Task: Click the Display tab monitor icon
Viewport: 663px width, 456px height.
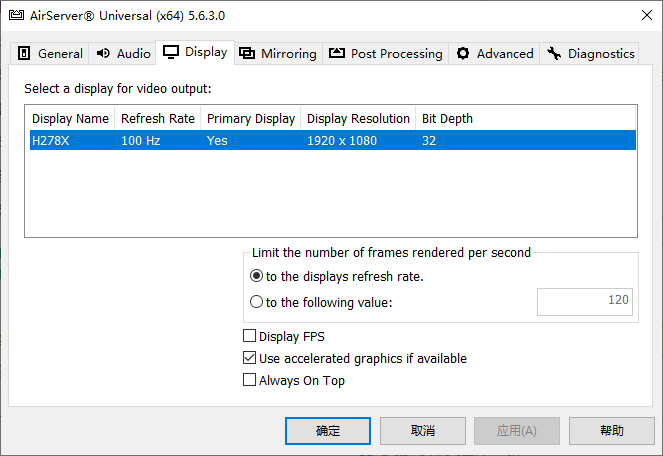Action: pos(171,52)
